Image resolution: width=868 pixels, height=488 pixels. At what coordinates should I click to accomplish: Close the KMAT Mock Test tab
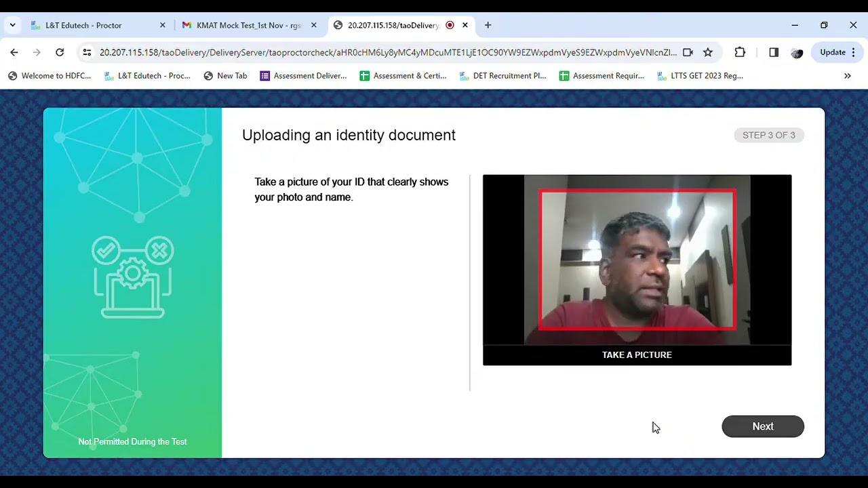(x=314, y=25)
